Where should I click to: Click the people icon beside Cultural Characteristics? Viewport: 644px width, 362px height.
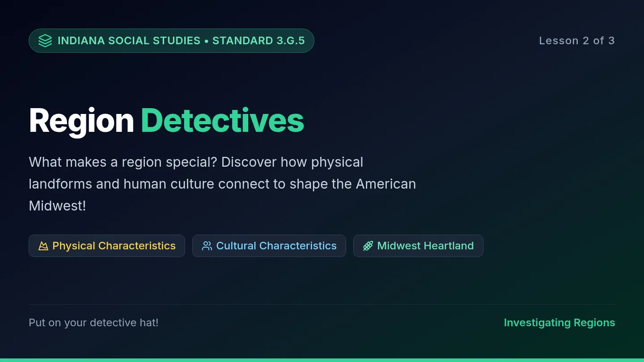[x=207, y=246]
